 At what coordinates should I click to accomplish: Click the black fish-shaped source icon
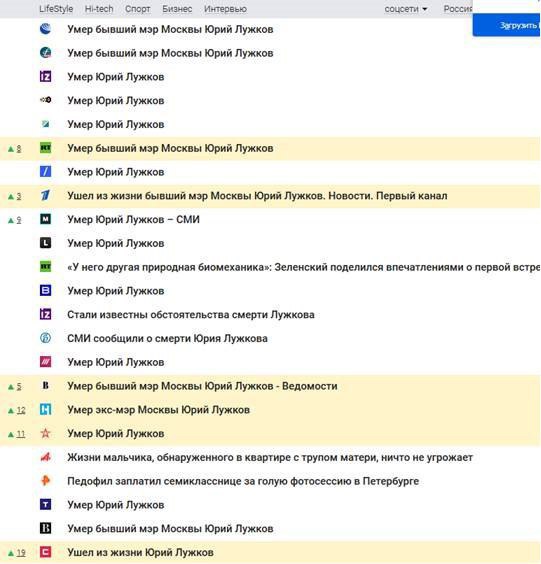click(45, 100)
